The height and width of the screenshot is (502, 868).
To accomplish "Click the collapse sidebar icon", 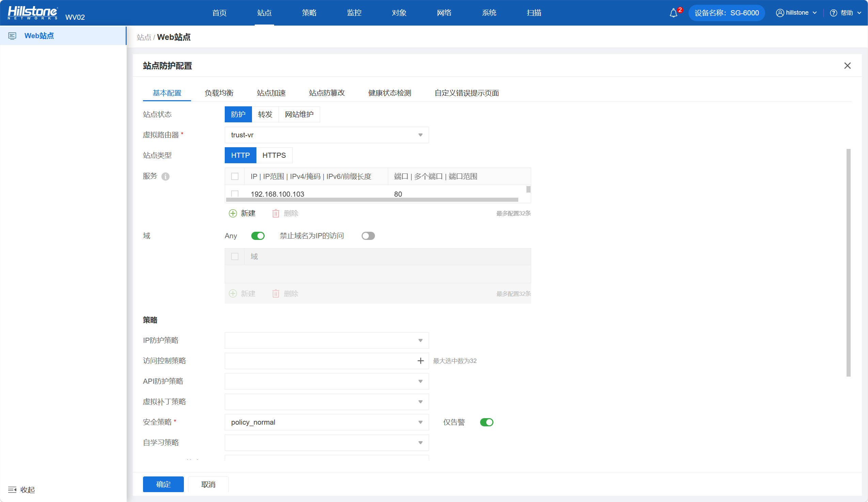I will pos(12,490).
